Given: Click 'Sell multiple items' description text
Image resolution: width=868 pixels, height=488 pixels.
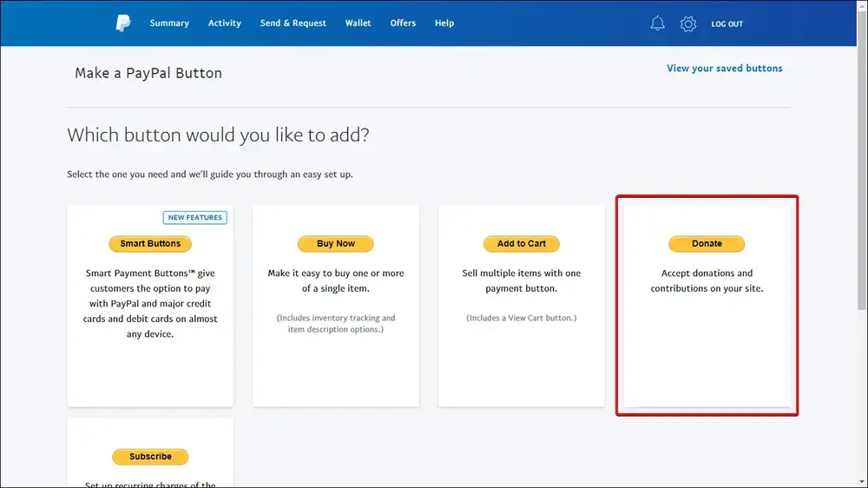Looking at the screenshot, I should pos(521,280).
